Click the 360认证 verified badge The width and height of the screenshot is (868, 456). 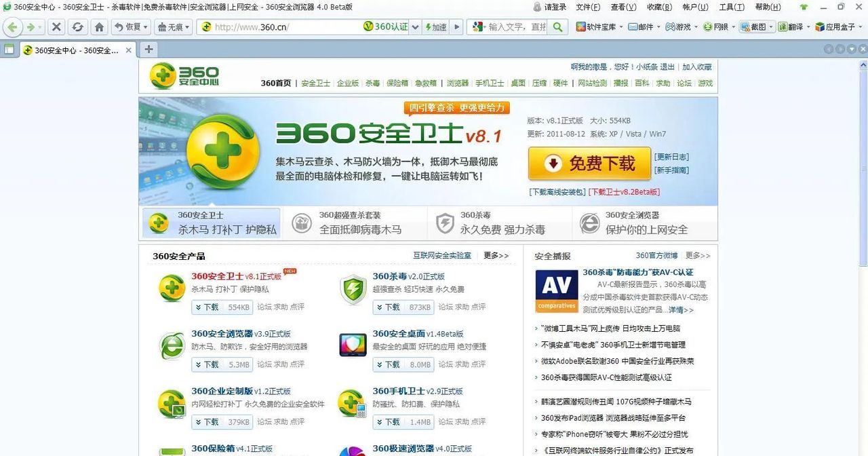click(x=386, y=27)
